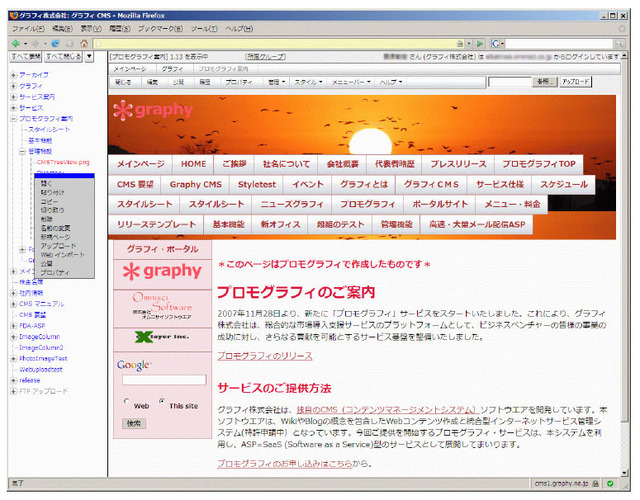Click status bar padlock icon
Viewport: 640px width, 500px height.
pos(596,484)
